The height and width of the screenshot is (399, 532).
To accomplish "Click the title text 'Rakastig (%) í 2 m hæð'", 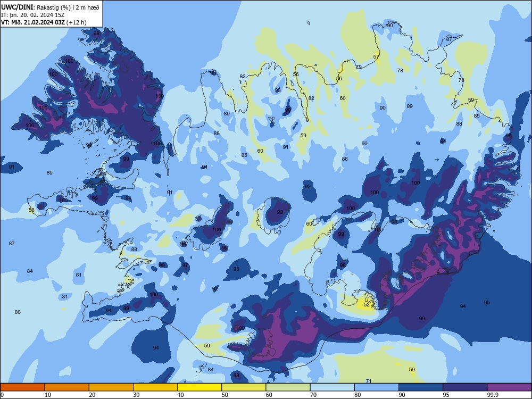I will (x=68, y=7).
